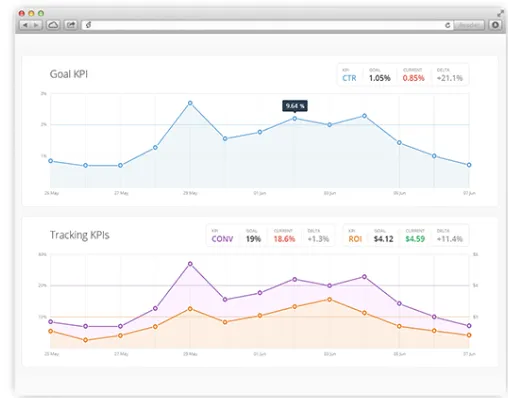508x398 pixels.
Task: Reload the page with refresh icon
Action: click(447, 25)
